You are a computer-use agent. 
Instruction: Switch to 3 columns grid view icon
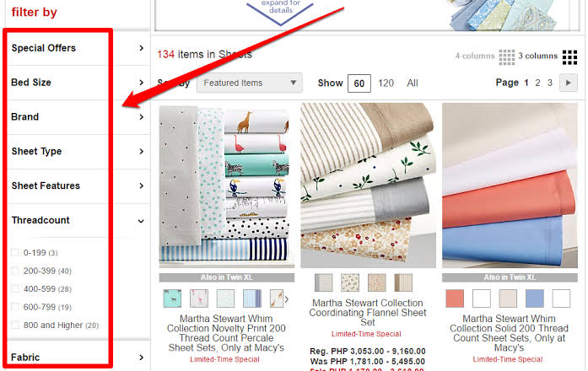tap(569, 57)
